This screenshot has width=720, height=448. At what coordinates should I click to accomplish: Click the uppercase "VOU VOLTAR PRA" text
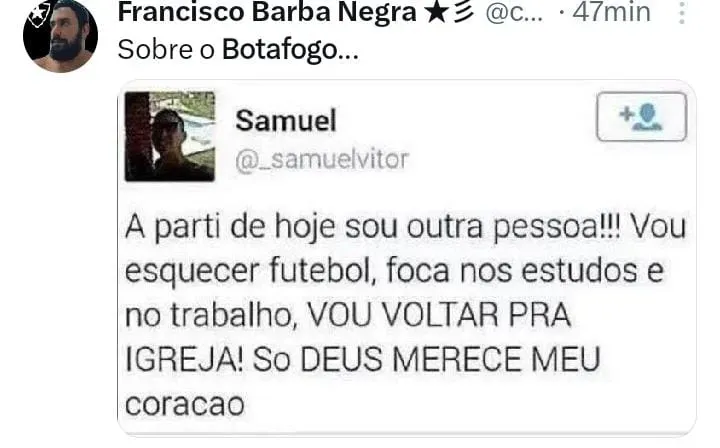[x=439, y=315]
